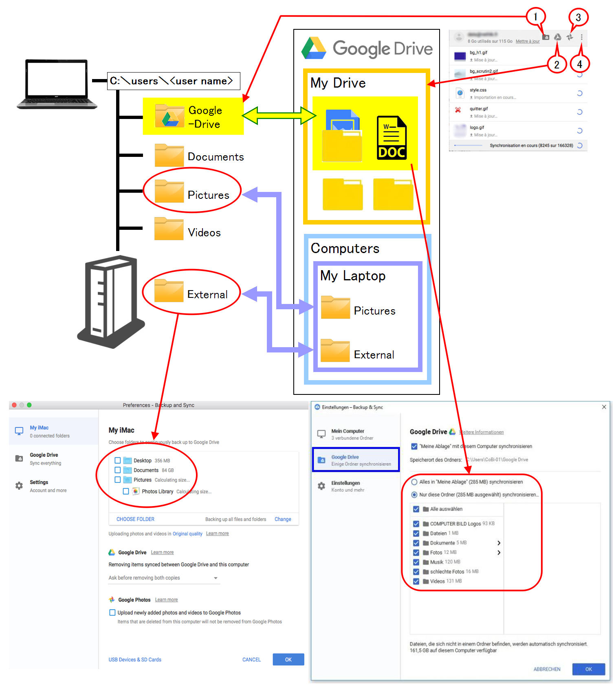Check the Documents 84 GB checkbox
616x687 pixels.
(118, 470)
